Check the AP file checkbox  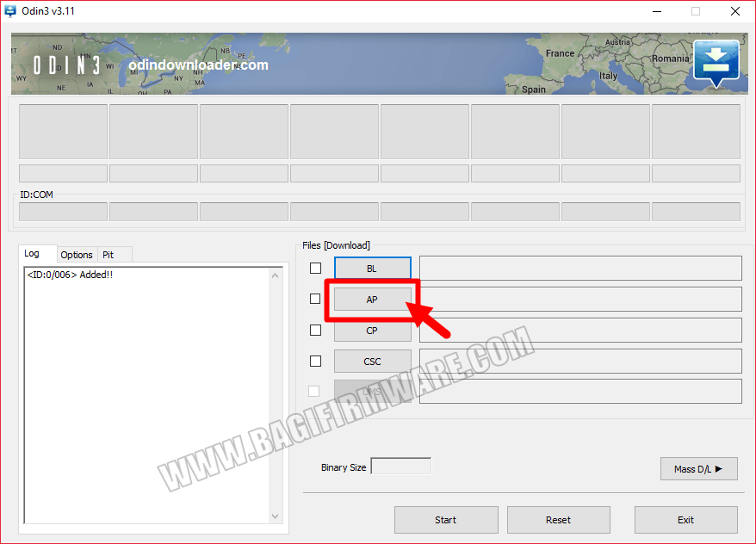pos(315,299)
